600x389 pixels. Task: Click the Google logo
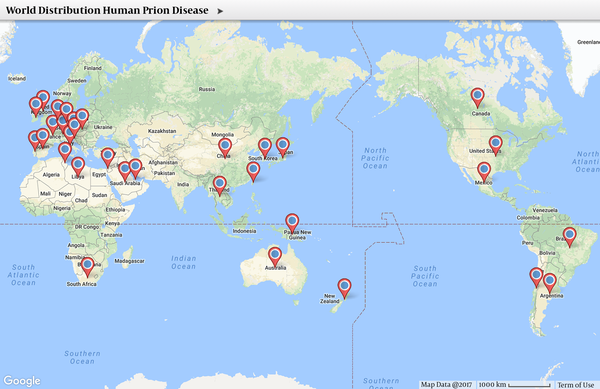coord(22,381)
